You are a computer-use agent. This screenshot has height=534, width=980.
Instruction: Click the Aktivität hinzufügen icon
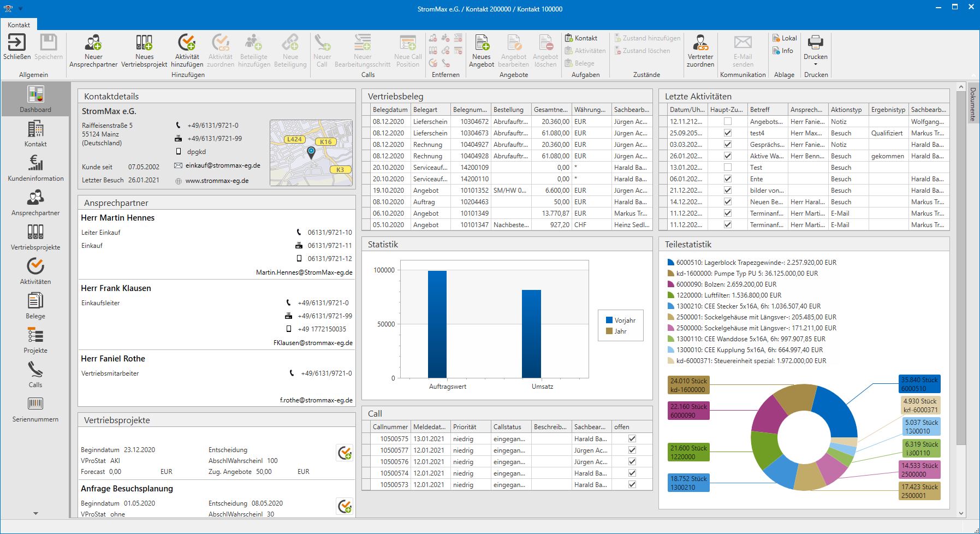pos(187,51)
